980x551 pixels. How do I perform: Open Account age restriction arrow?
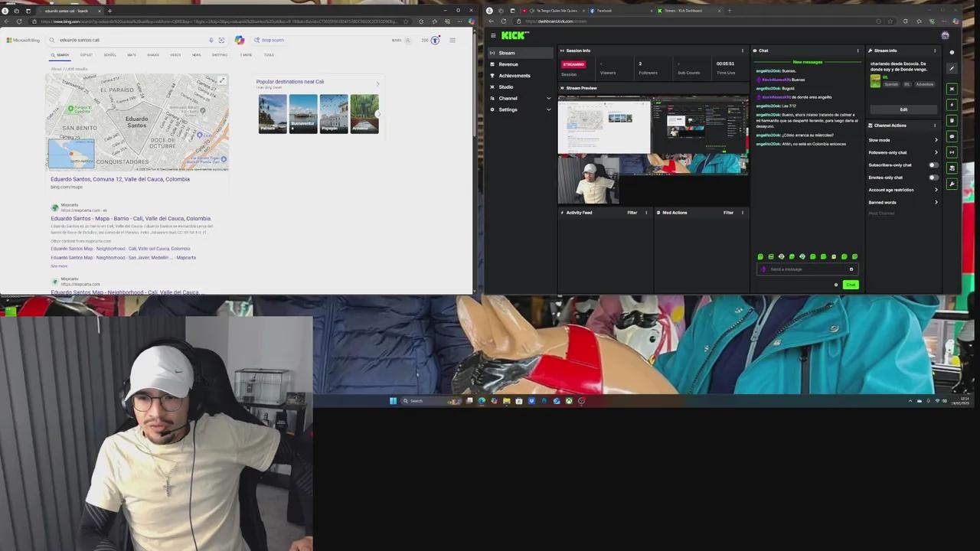point(936,190)
